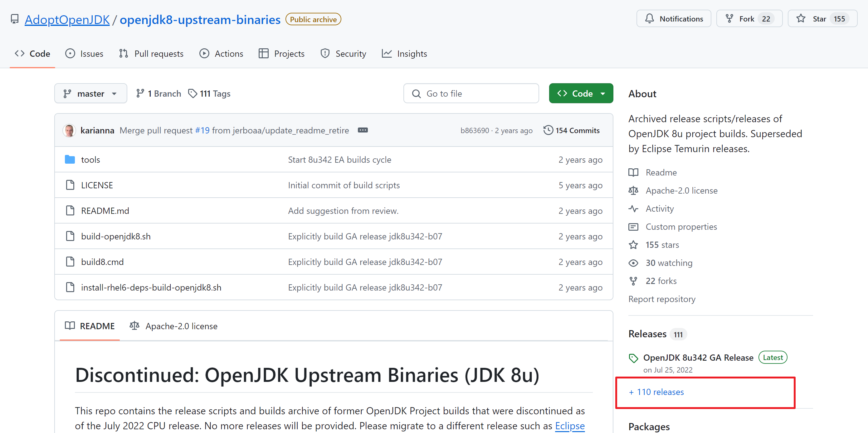Screen dimensions: 868x433
Task: Open the Activity link in About
Action: point(659,209)
